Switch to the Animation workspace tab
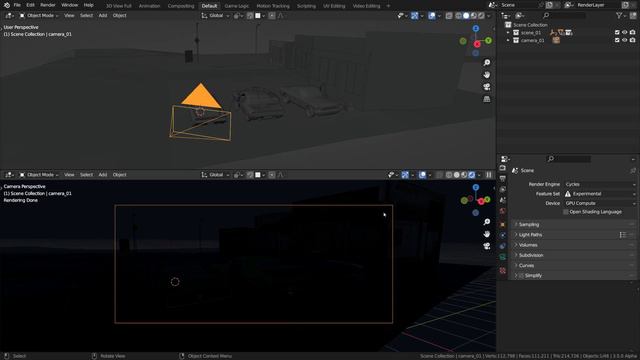The image size is (640, 360). point(149,6)
